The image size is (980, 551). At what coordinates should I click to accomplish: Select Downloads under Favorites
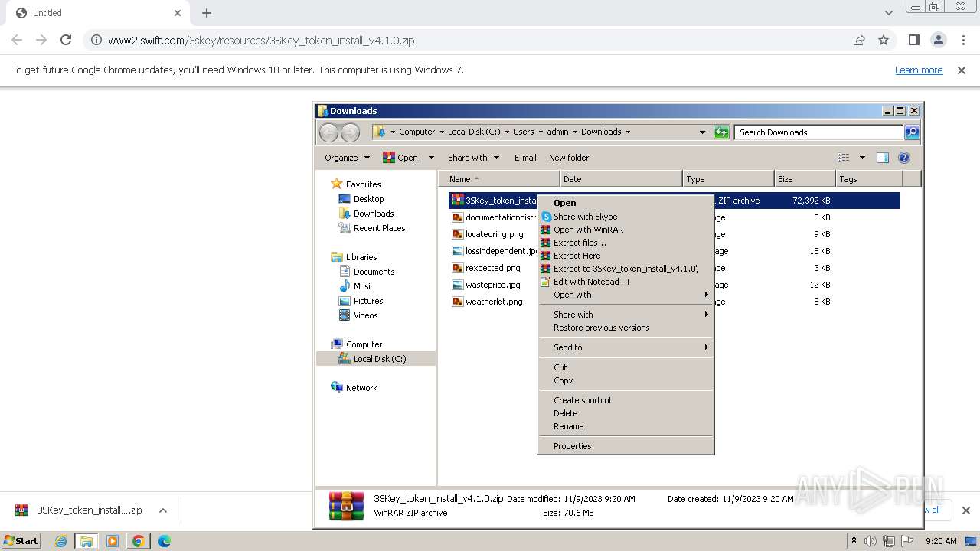(373, 214)
